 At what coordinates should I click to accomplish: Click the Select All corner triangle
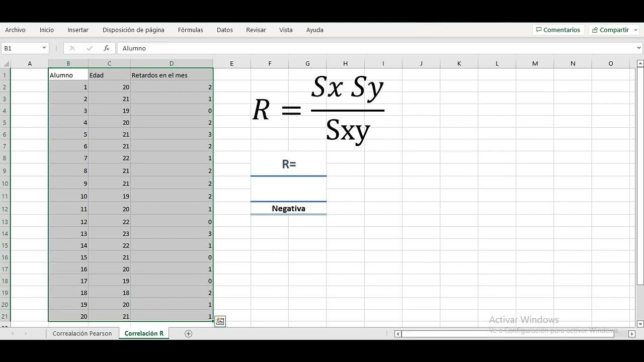pos(6,64)
